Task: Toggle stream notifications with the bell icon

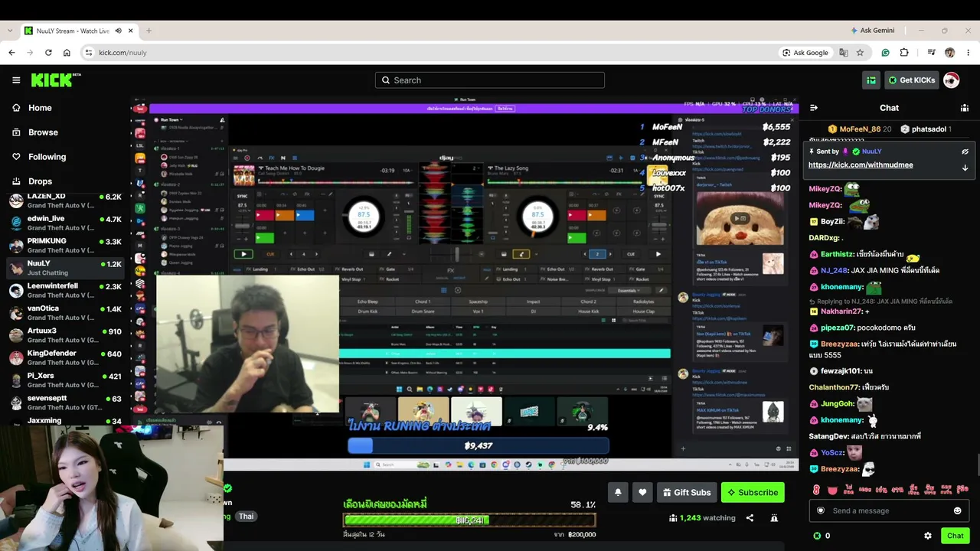Action: click(x=618, y=493)
